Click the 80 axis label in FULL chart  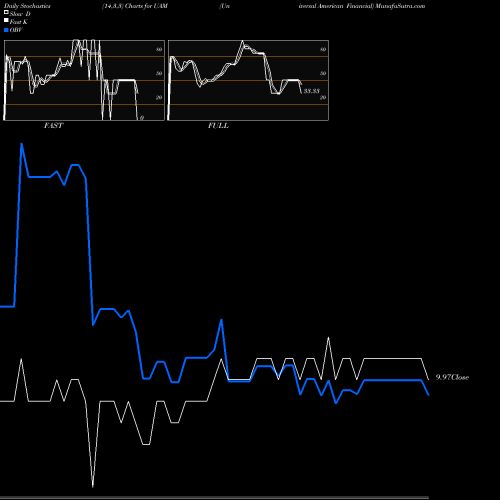tap(323, 50)
